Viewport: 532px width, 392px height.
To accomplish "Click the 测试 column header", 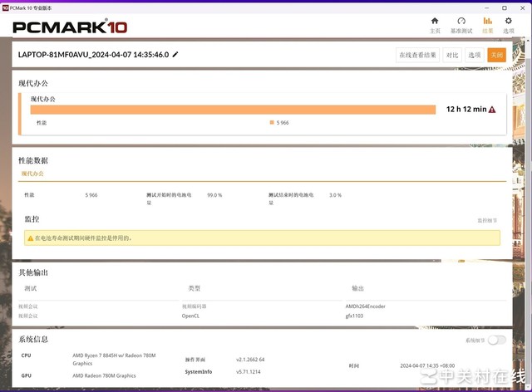I will click(x=31, y=288).
